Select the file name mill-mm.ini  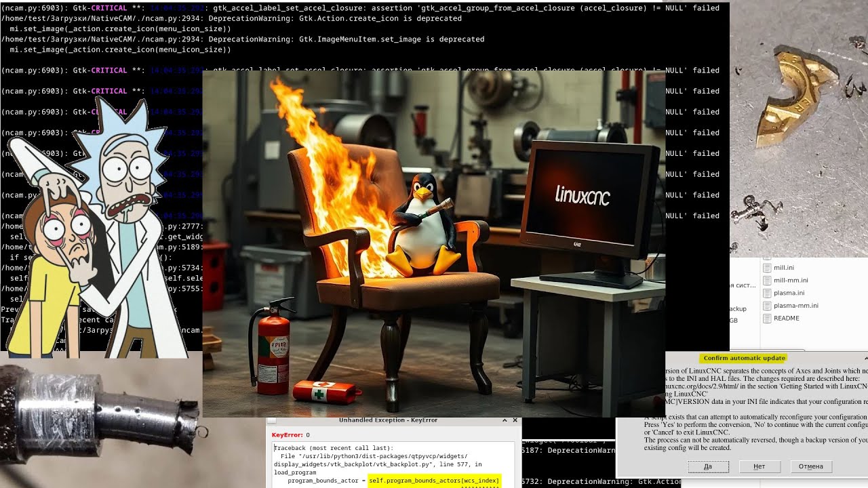[791, 280]
